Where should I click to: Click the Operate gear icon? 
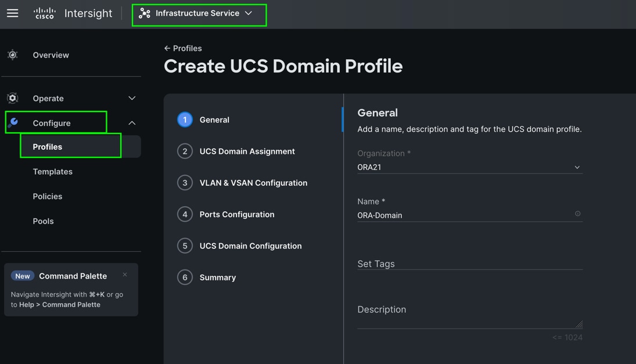(x=13, y=98)
